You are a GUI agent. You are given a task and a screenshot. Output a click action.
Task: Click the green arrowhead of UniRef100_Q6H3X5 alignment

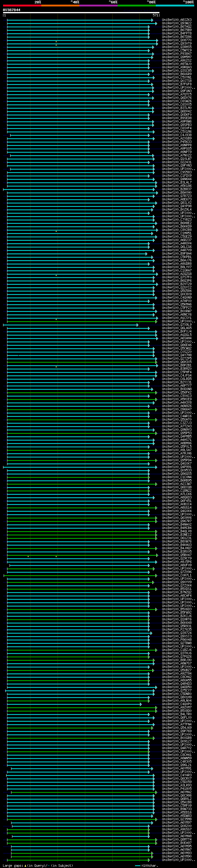(156, 362)
